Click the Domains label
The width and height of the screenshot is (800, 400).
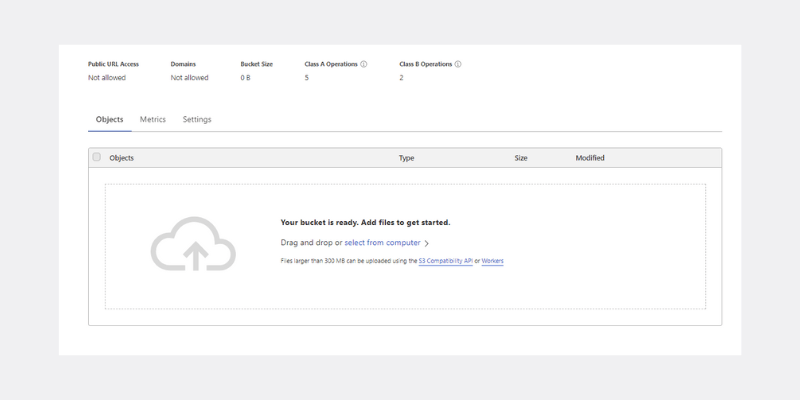(x=183, y=64)
